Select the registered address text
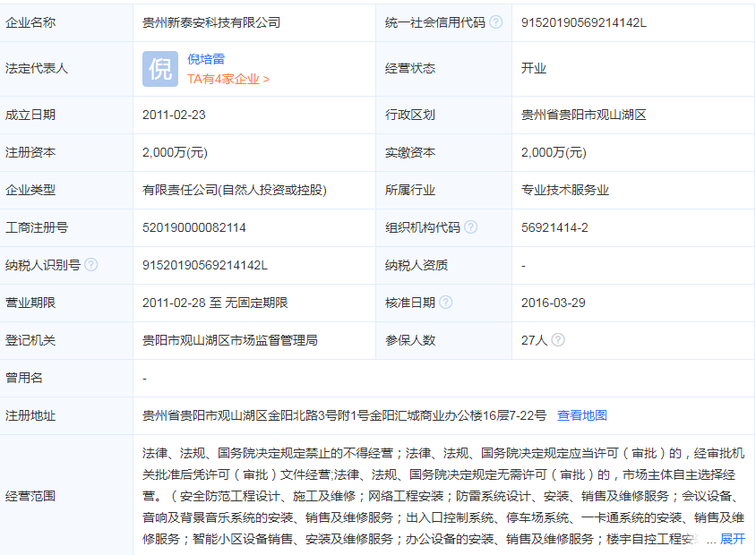756x555 pixels. pos(344,415)
